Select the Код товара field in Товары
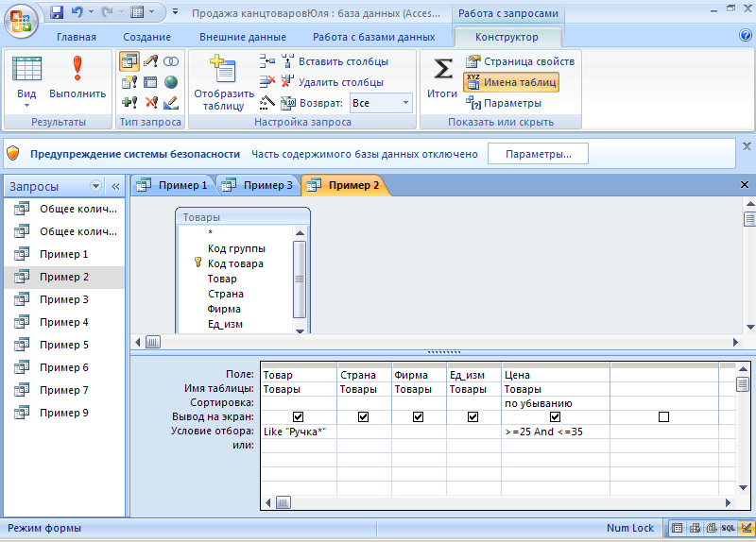This screenshot has width=756, height=542. click(x=235, y=263)
